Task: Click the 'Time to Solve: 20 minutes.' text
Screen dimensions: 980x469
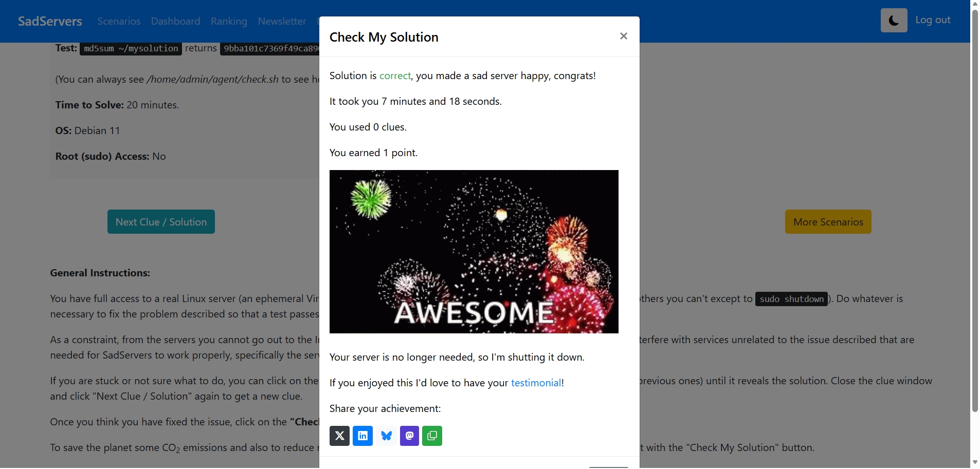Action: (x=117, y=105)
